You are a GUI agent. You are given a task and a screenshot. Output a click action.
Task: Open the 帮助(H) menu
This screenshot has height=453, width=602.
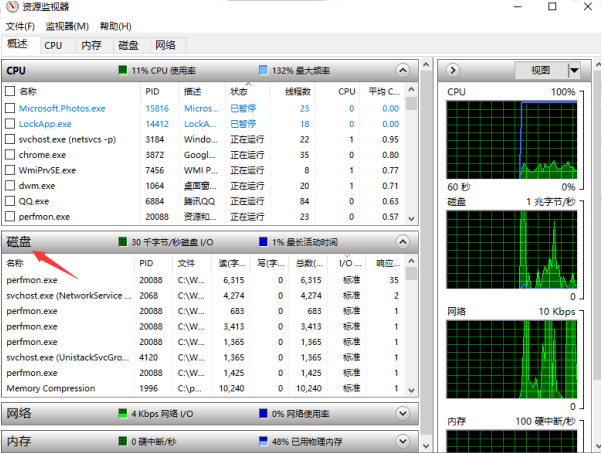(x=116, y=26)
